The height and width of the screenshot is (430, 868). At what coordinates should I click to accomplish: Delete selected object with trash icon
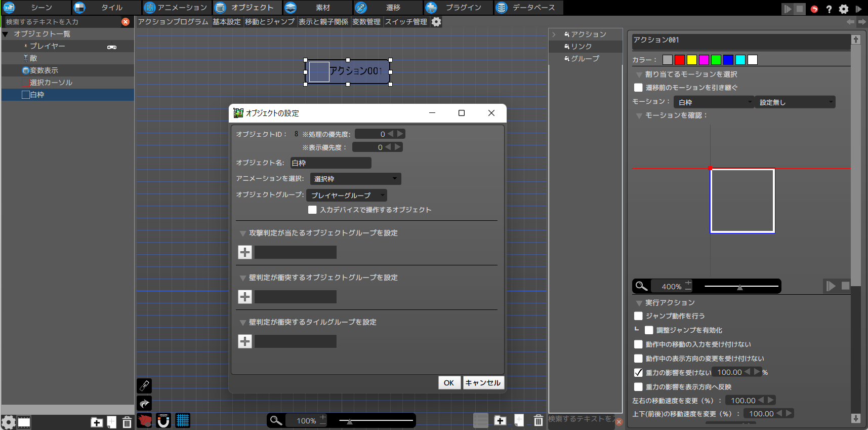[x=127, y=422]
